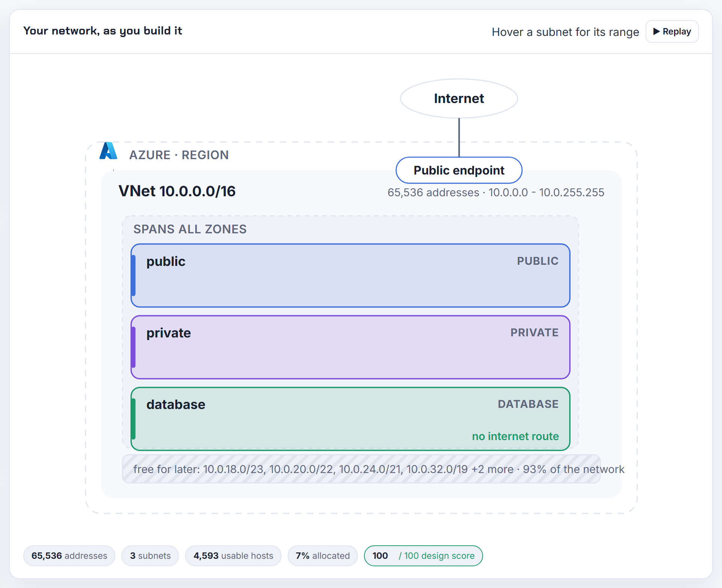The width and height of the screenshot is (722, 588).
Task: Click the 'free for later' address range bar
Action: [361, 469]
